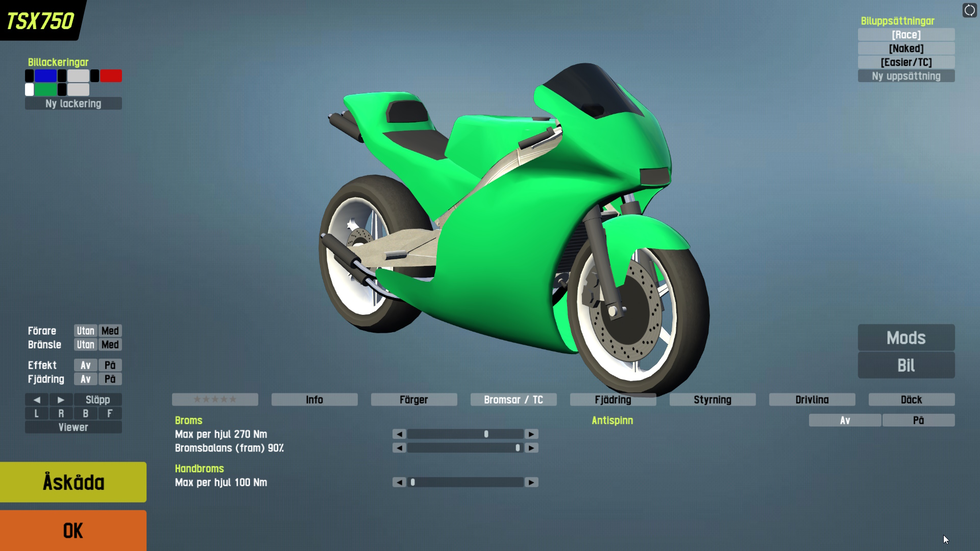This screenshot has width=980, height=551.
Task: Click the circular refresh icon top-right
Action: click(969, 10)
